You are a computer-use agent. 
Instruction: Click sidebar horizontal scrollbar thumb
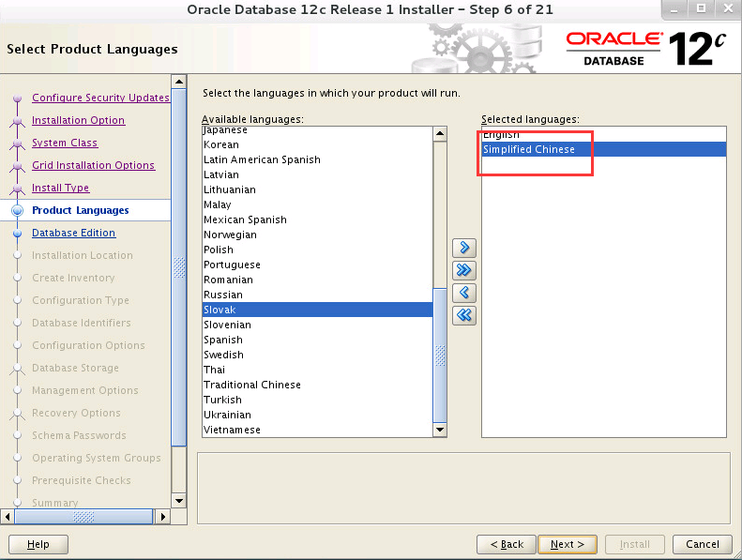point(83,517)
